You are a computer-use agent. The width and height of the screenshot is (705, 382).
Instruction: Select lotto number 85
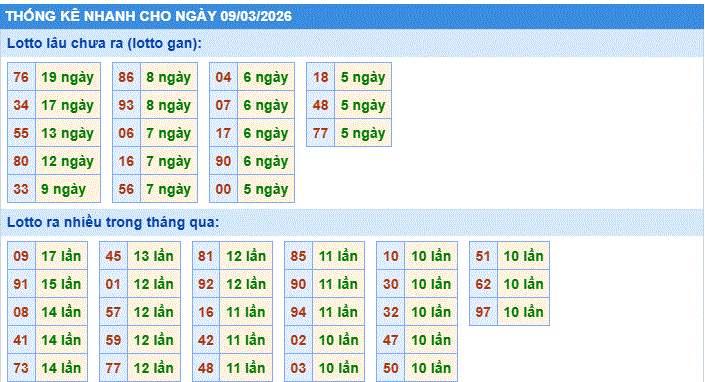click(299, 256)
